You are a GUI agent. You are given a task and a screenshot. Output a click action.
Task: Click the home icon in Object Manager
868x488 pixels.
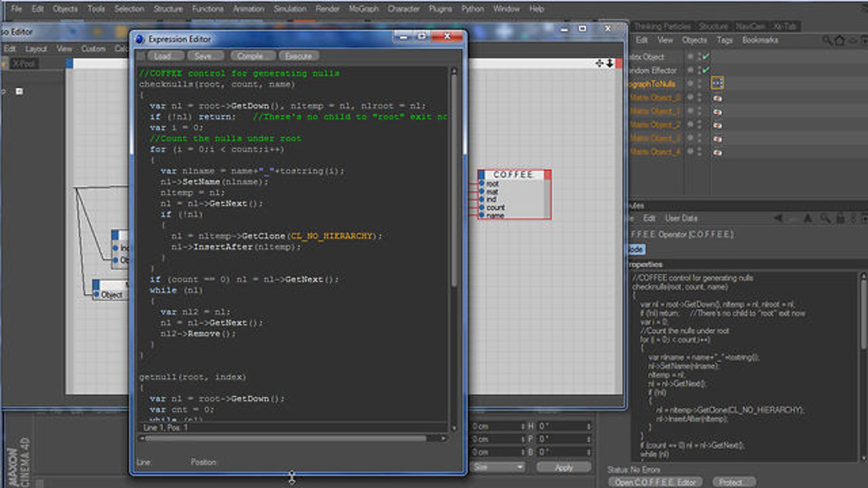(x=839, y=40)
